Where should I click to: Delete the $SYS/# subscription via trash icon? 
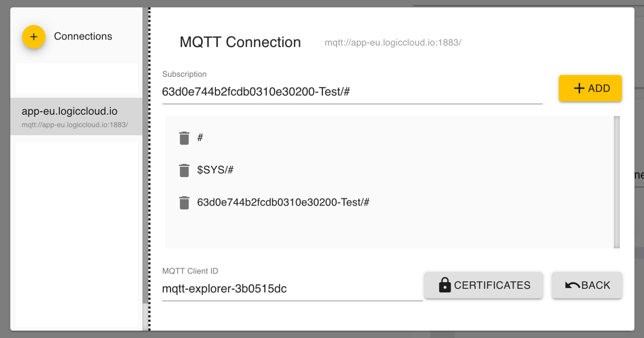[x=184, y=170]
